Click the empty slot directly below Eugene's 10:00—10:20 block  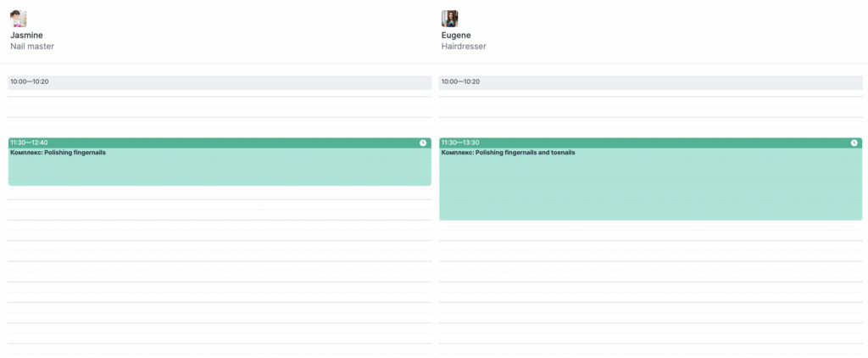pos(650,92)
